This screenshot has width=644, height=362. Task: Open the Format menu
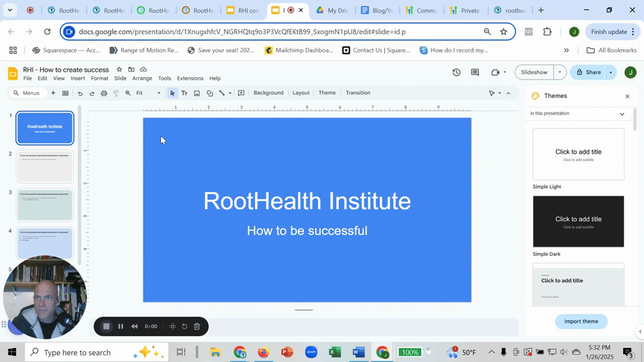click(x=99, y=79)
